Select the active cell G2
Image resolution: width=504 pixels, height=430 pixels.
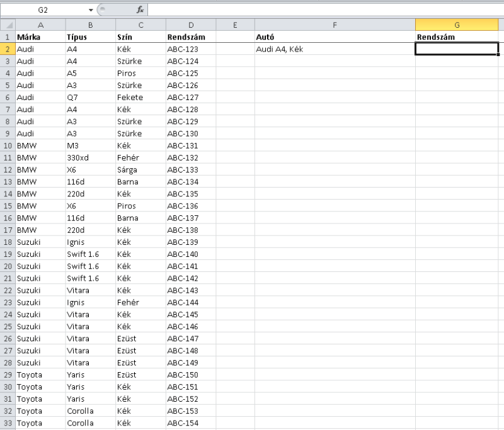[x=457, y=49]
